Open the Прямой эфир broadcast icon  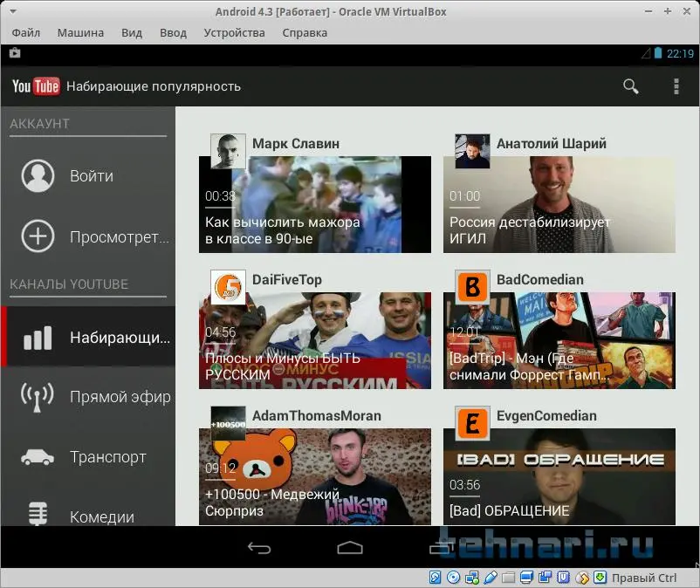pyautogui.click(x=38, y=397)
